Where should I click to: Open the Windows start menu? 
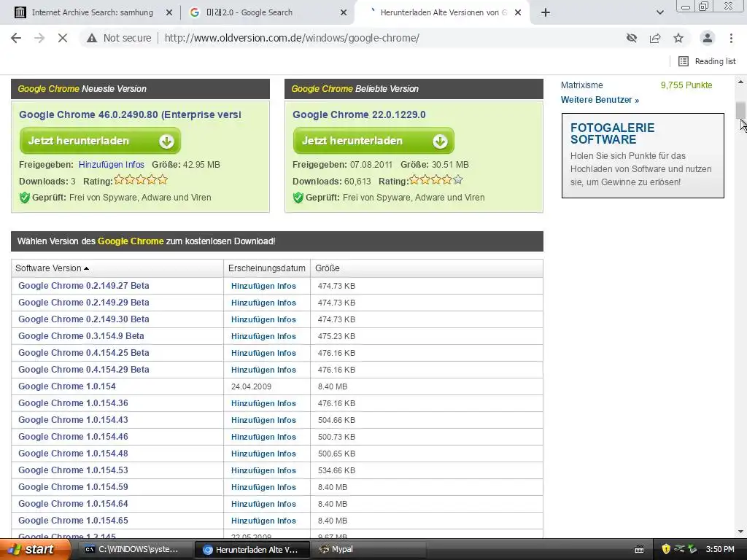click(34, 549)
